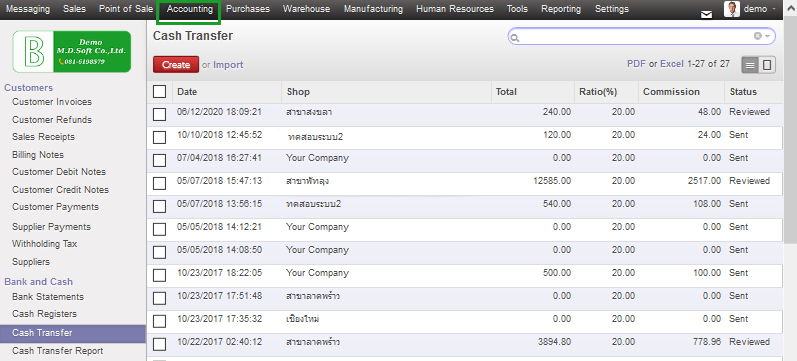This screenshot has height=361, width=797.
Task: Open Billing Notes in sidebar
Action: pyautogui.click(x=38, y=155)
